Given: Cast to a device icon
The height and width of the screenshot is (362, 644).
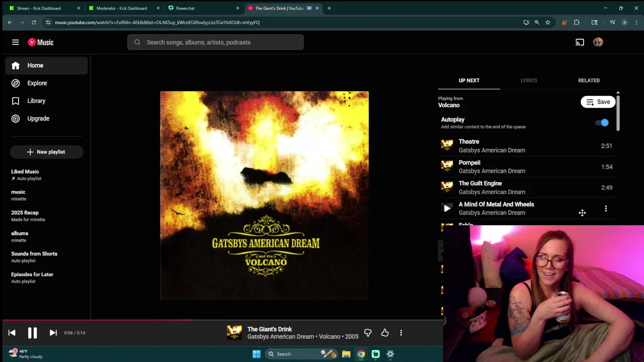Looking at the screenshot, I should (580, 42).
